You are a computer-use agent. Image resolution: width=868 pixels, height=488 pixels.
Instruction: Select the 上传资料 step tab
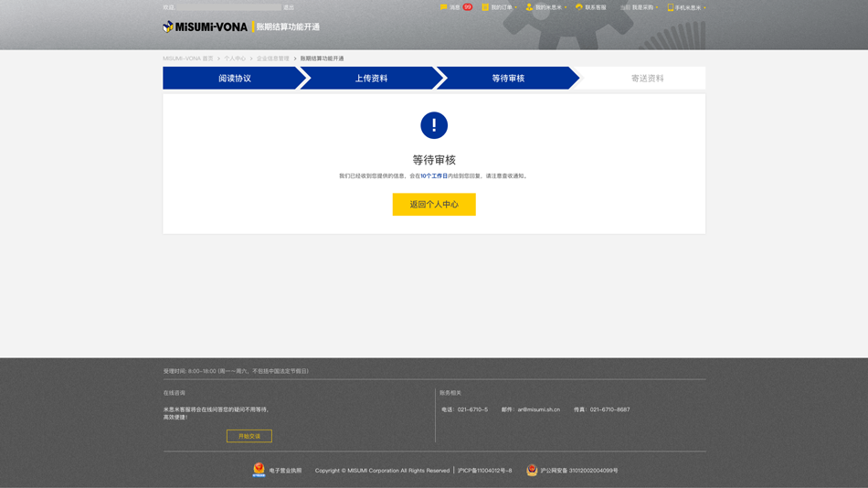click(371, 79)
